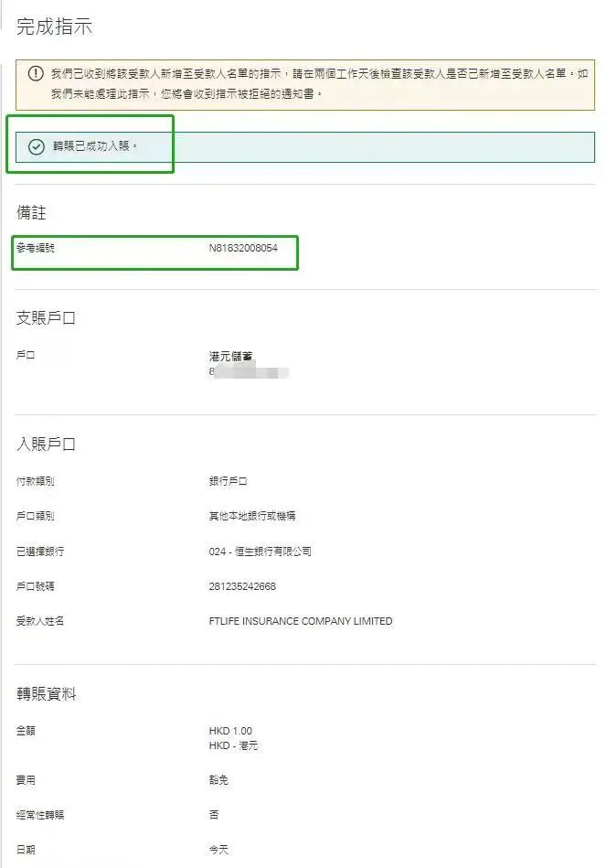The image size is (607, 868).
Task: Click the 付款類別 label
Action: pyautogui.click(x=36, y=481)
